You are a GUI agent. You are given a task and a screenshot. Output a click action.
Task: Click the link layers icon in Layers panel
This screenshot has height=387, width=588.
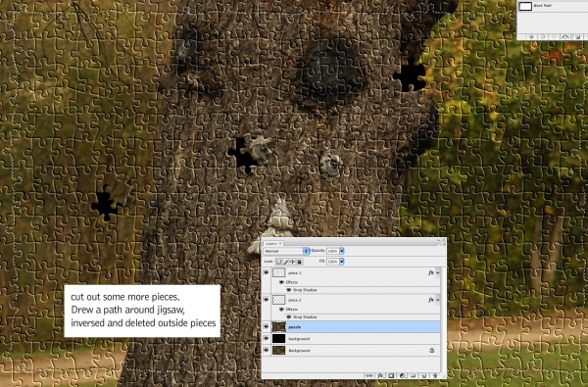(369, 376)
